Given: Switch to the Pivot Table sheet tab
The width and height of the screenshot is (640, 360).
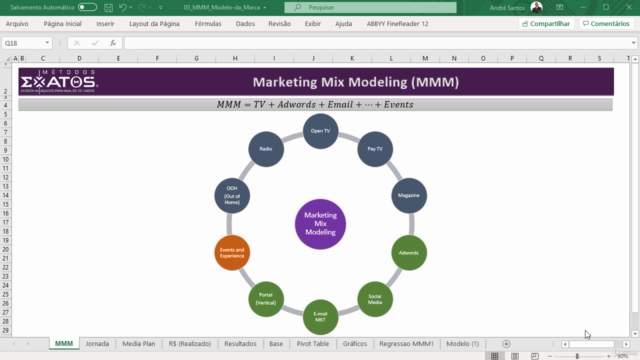Looking at the screenshot, I should coord(313,344).
